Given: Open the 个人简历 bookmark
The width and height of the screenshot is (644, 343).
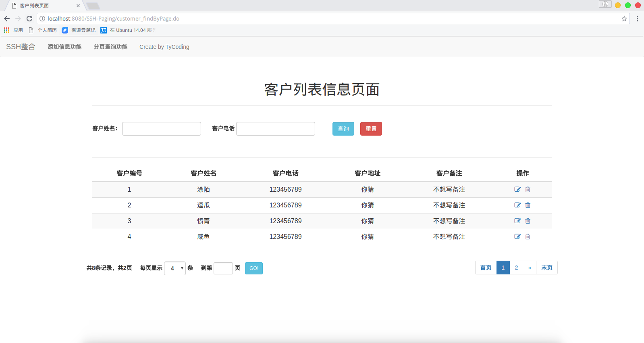Looking at the screenshot, I should coord(43,30).
